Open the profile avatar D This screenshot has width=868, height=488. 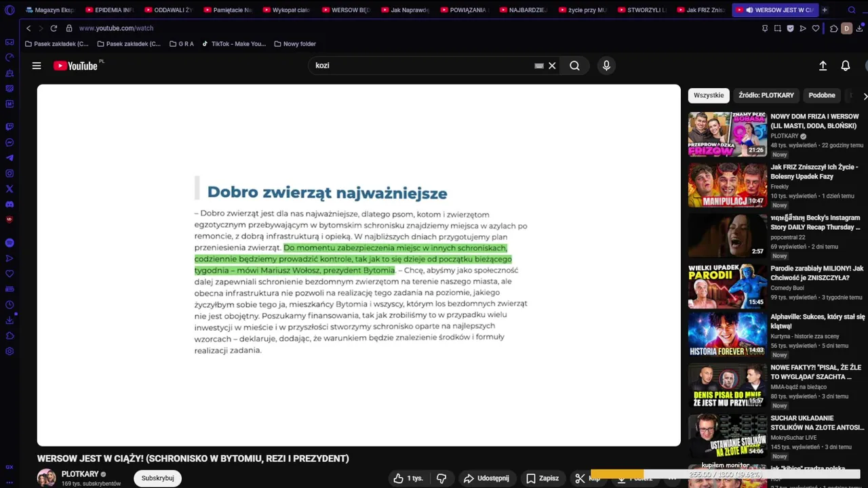click(846, 28)
